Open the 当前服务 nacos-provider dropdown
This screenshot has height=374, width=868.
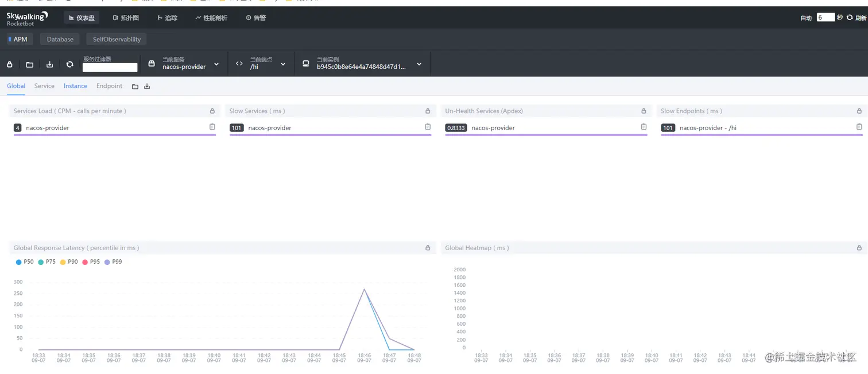184,64
